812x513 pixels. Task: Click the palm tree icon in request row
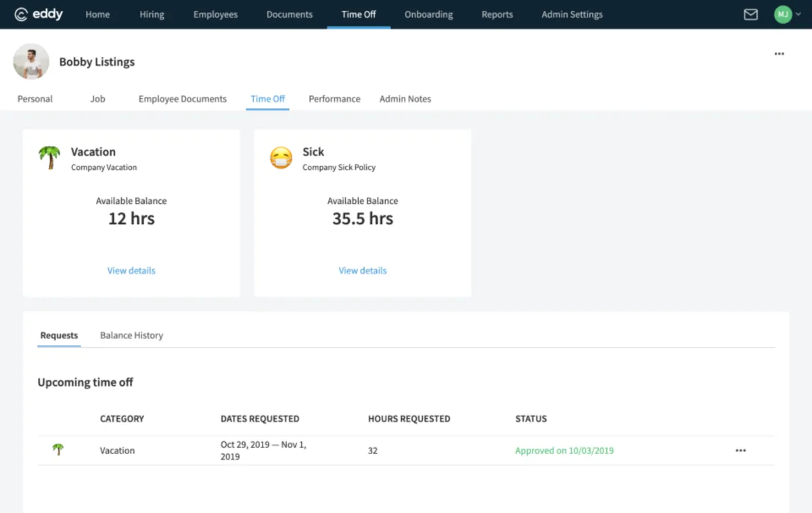[58, 449]
